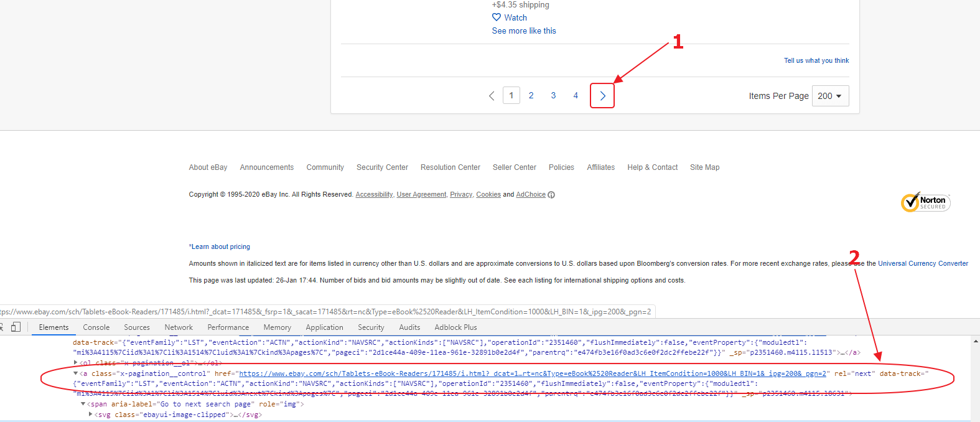
Task: Open the Policies footer link
Action: coord(561,167)
